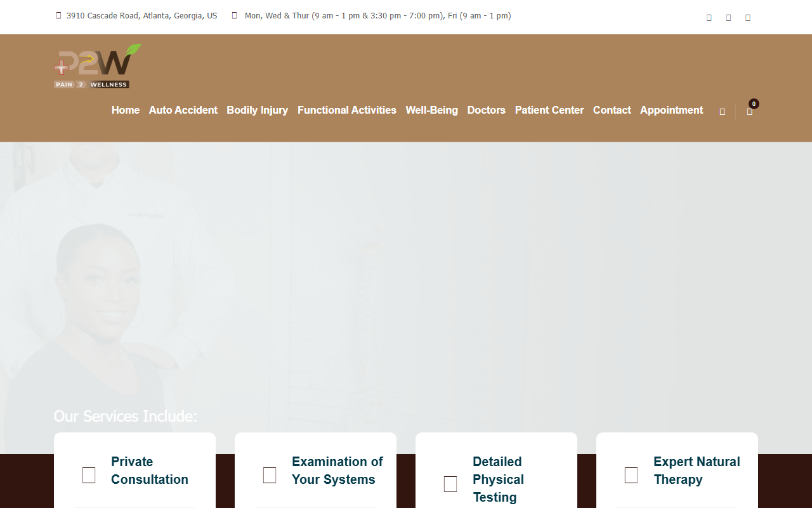The width and height of the screenshot is (812, 508).
Task: Open the Bodily Injury menu
Action: [258, 110]
